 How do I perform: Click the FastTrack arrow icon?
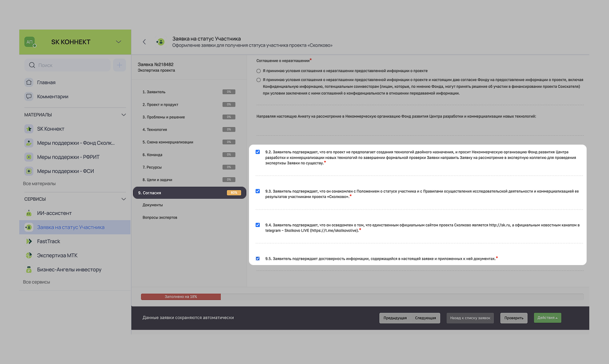point(29,241)
